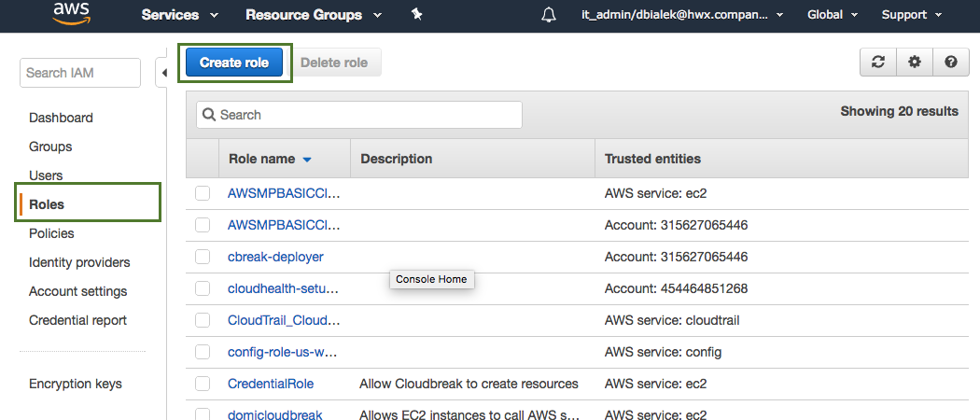Check the cbreak-deployer role checkbox
980x420 pixels.
point(203,257)
